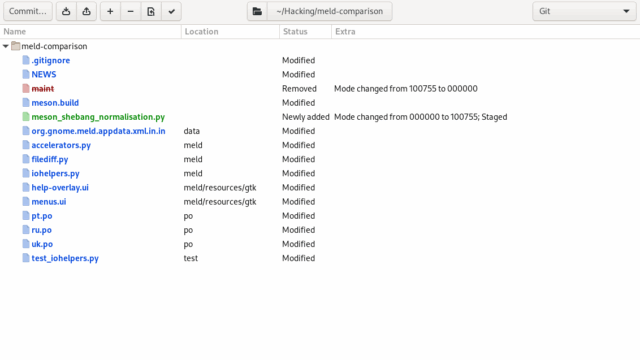This screenshot has width=640, height=360.
Task: Click the 'po' location of uk.po
Action: (x=188, y=244)
